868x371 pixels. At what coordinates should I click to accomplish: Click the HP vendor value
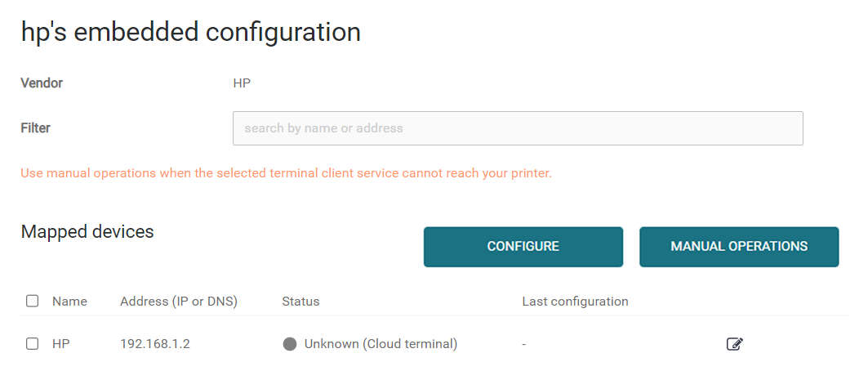coord(242,83)
